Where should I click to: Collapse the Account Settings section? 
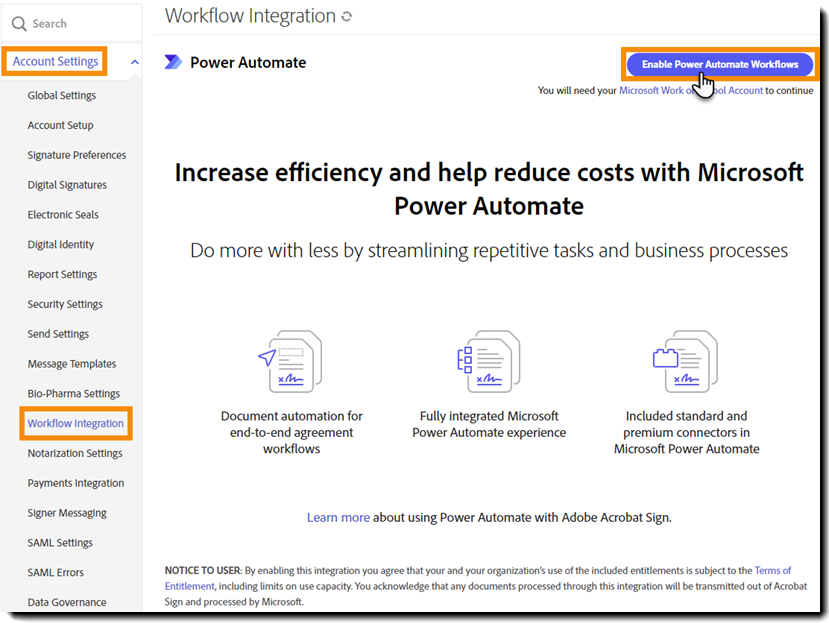click(x=134, y=61)
